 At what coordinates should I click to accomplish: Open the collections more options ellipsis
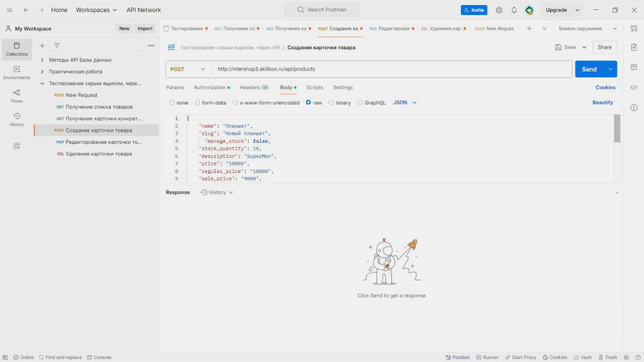(x=151, y=46)
